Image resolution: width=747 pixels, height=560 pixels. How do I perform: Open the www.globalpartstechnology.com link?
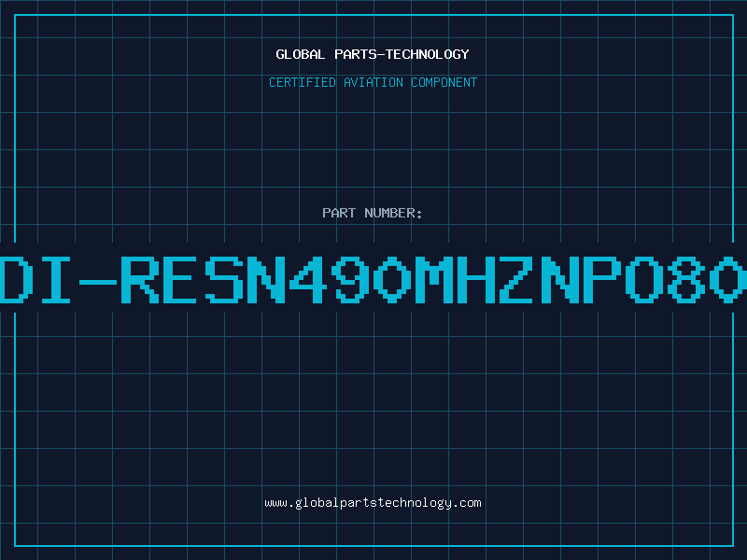373,503
